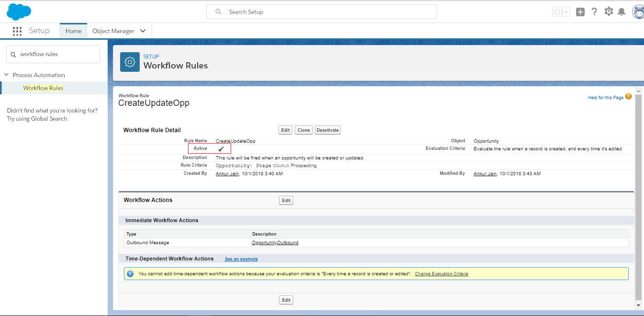
Task: Click the Rule Criteria Stage EQUALS Prospecting text
Action: (266, 166)
